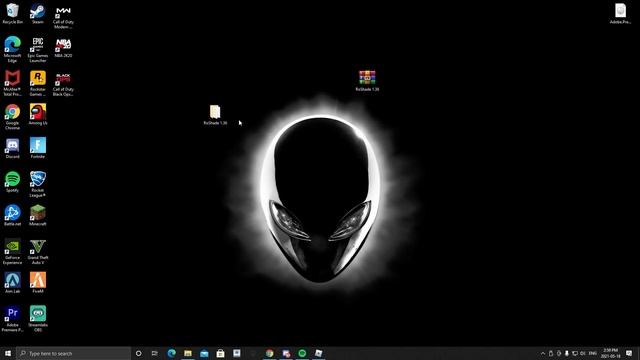Select the NBA 2K20 desktop shortcut
This screenshot has width=640, height=360.
pos(63,47)
